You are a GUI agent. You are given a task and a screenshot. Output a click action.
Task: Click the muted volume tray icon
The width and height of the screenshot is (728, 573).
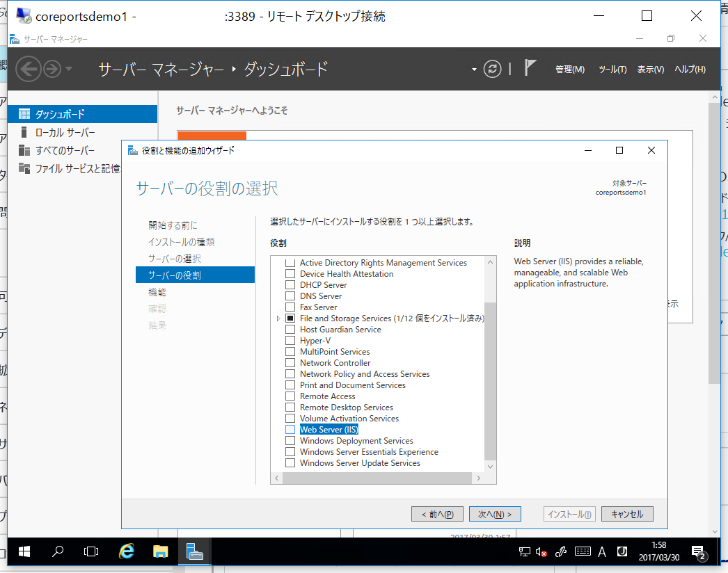pos(541,551)
